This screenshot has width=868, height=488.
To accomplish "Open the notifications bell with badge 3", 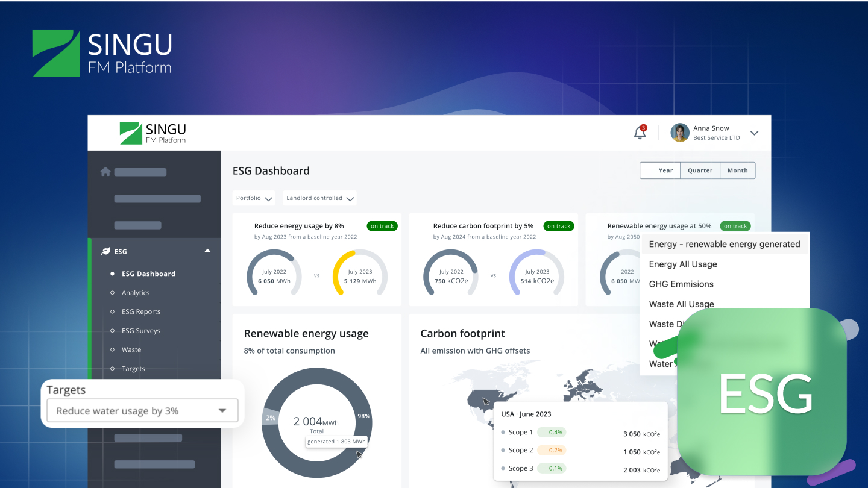I will pos(640,133).
